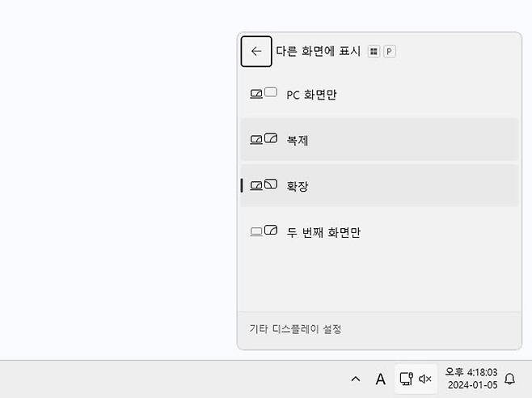Switch to 두 번째 화면만 mode
532x398 pixels.
click(323, 232)
